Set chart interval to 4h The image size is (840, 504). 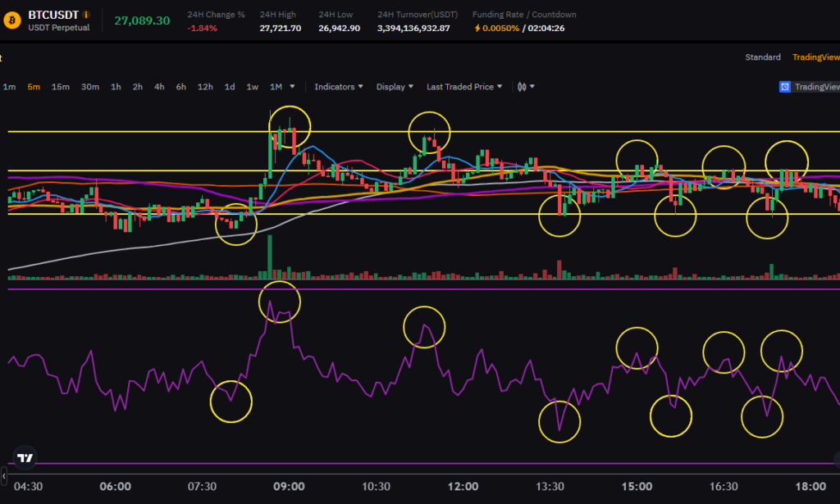click(x=159, y=87)
